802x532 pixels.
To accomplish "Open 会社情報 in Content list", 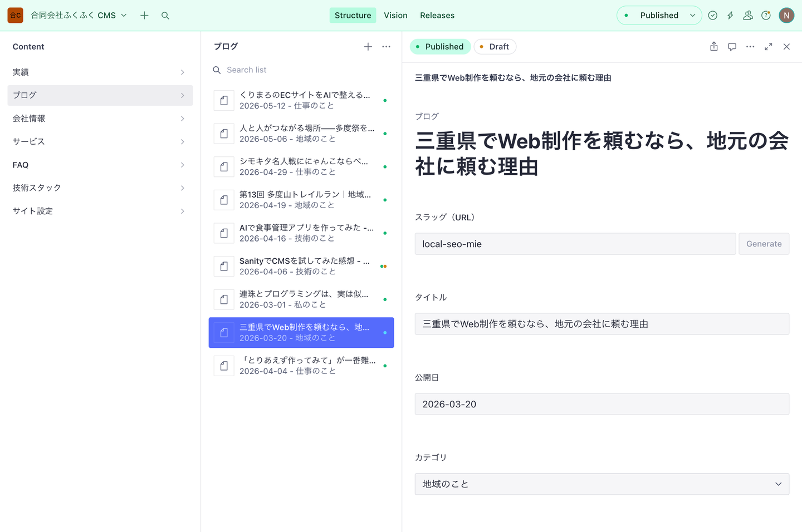I will point(100,119).
